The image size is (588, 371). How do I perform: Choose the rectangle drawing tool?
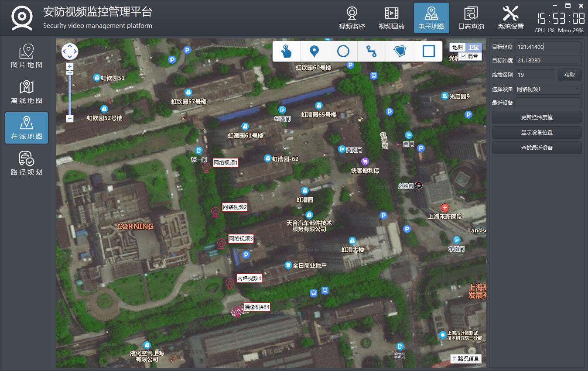(x=428, y=52)
